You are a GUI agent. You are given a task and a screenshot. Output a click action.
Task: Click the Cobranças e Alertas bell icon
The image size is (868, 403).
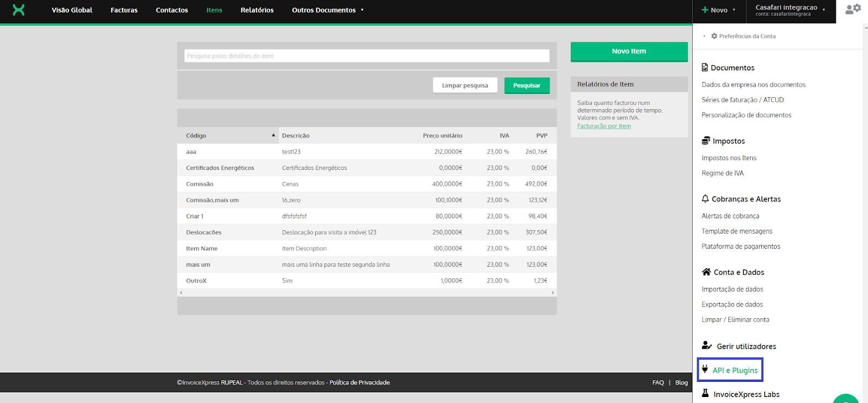[705, 199]
